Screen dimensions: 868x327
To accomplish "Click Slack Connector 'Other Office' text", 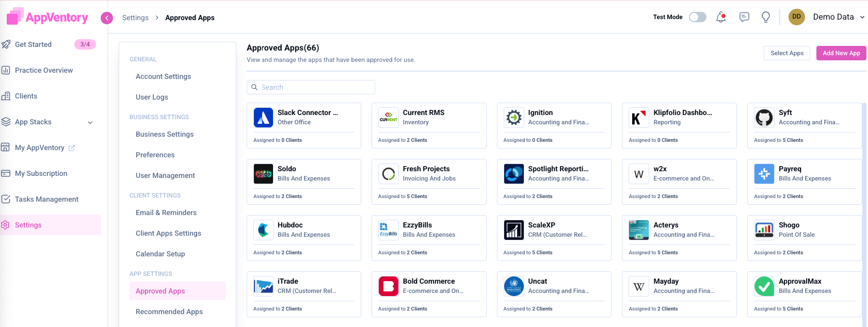I will tap(294, 122).
